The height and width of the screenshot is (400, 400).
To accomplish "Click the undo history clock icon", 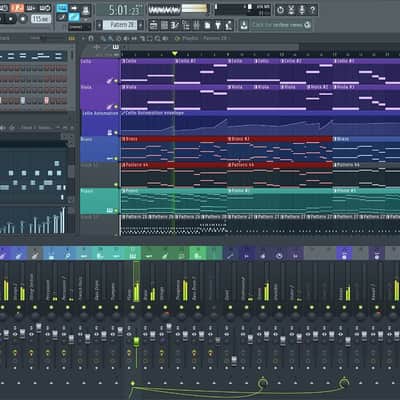I will pos(280,10).
